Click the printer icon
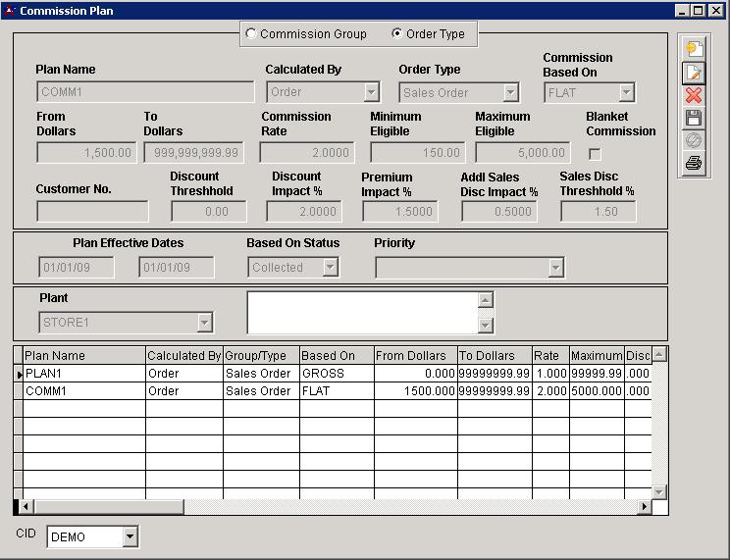 [x=694, y=164]
